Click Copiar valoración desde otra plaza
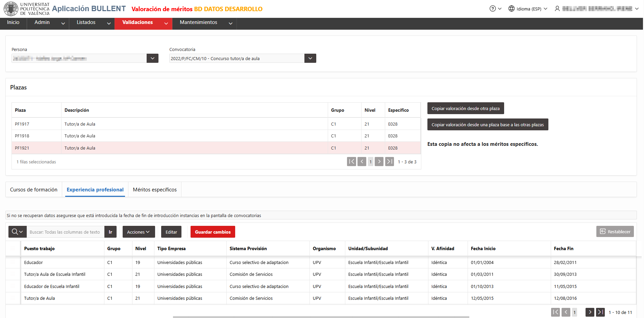 [466, 108]
